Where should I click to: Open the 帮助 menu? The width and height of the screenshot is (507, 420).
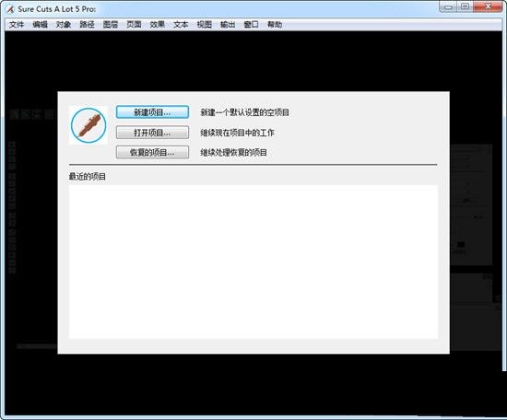tap(275, 25)
